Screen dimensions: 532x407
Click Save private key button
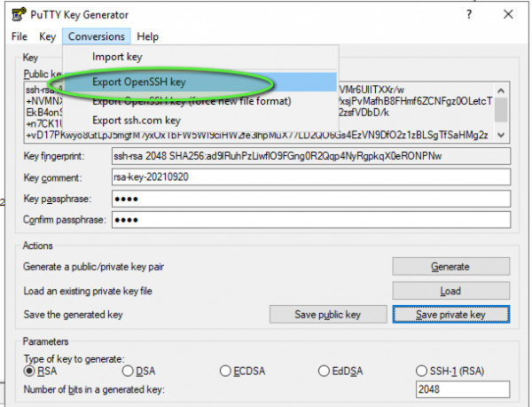click(451, 315)
